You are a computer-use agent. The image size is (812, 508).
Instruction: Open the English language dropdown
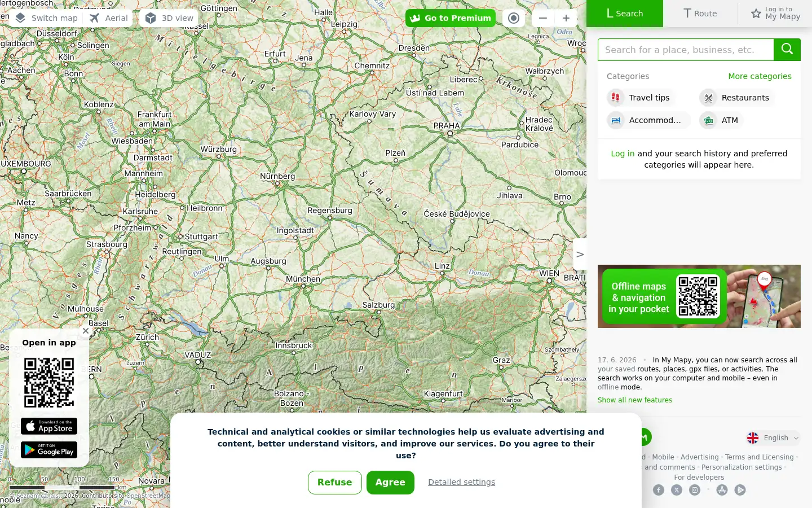point(773,438)
